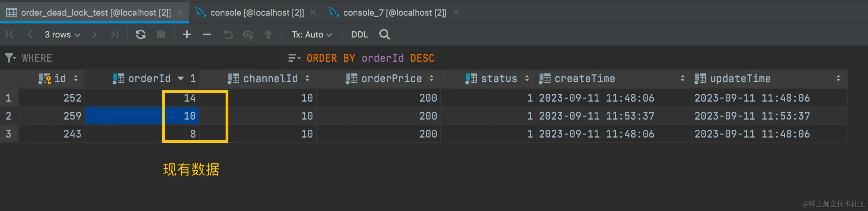868x211 pixels.
Task: Go to first page icon
Action: 10,34
